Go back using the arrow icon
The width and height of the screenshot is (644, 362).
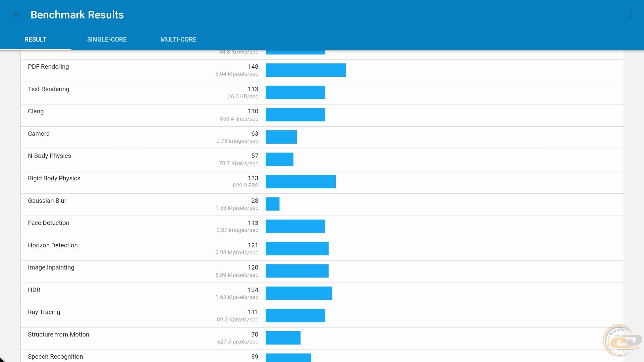(16, 14)
